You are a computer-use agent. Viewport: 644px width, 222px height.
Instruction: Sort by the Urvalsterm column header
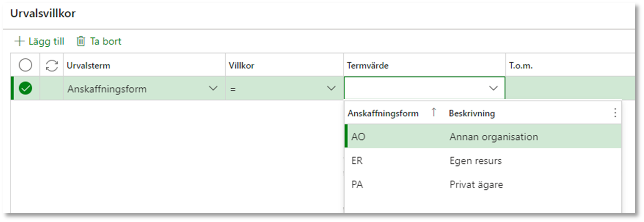(88, 65)
